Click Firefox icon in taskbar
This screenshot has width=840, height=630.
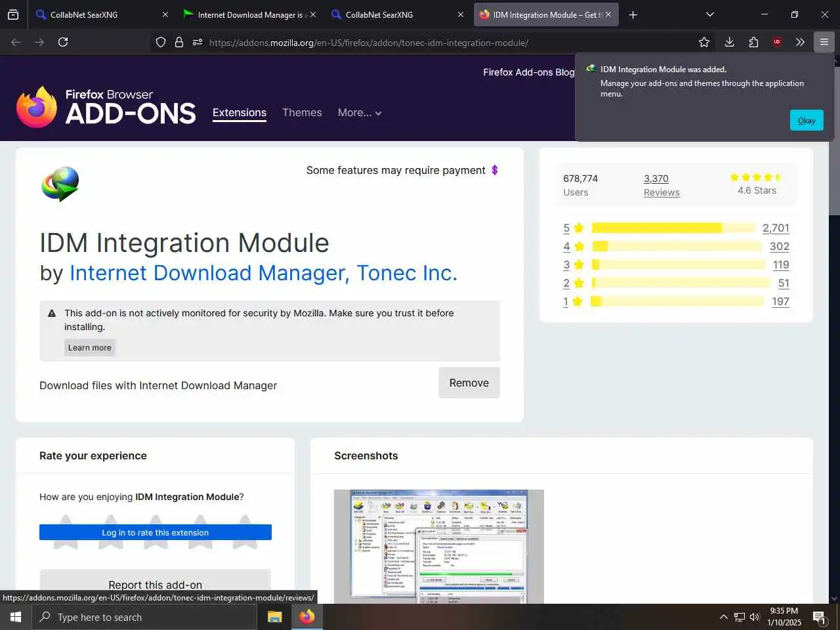pyautogui.click(x=306, y=617)
